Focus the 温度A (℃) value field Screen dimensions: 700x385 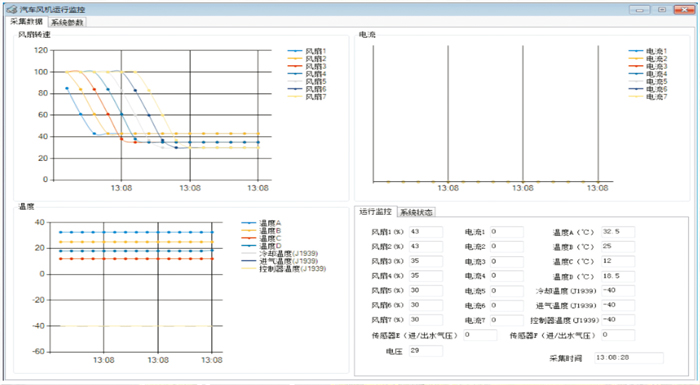click(x=618, y=232)
